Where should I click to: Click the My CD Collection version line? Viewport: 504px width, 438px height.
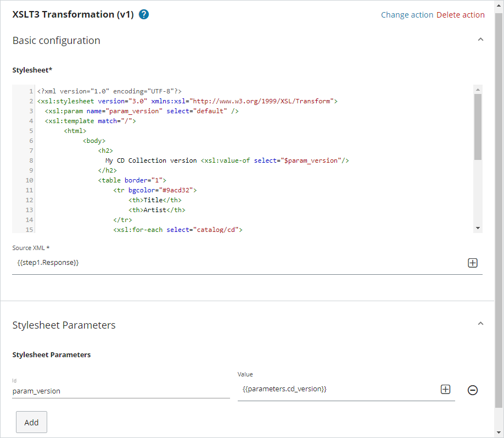click(227, 160)
